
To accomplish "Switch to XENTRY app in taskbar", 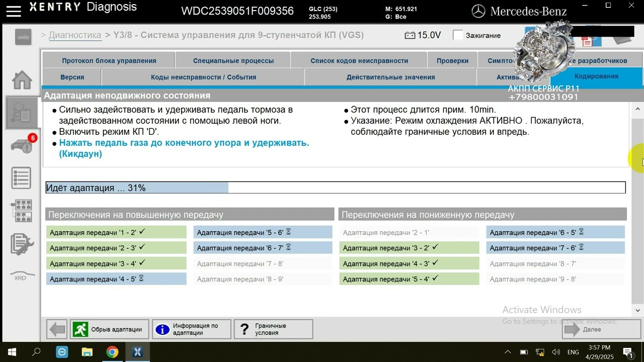I will 137,352.
